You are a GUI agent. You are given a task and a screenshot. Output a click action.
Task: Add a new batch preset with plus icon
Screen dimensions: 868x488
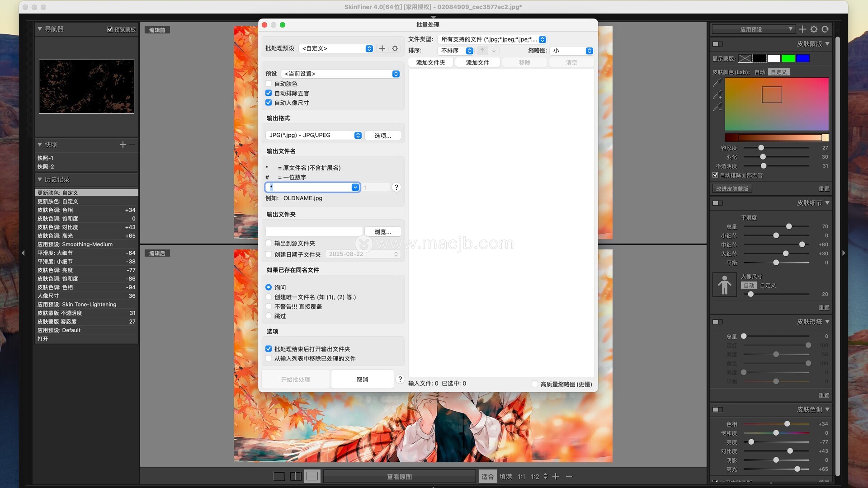coord(382,48)
